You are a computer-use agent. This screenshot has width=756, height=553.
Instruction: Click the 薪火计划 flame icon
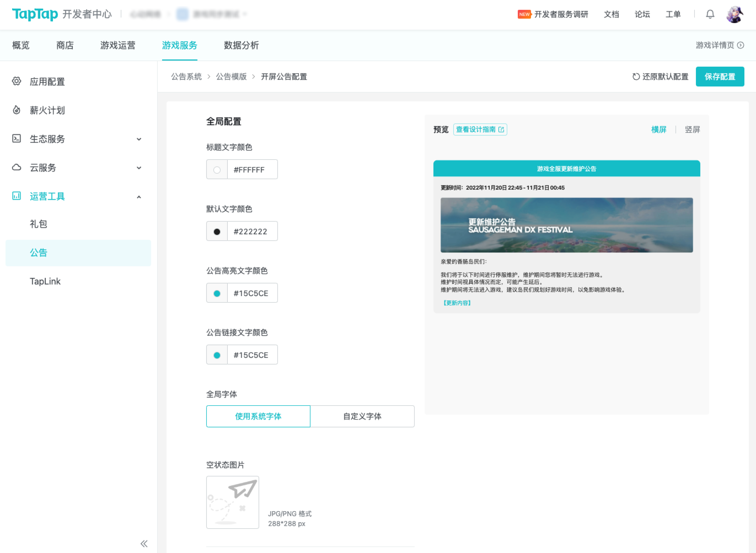[x=16, y=110]
